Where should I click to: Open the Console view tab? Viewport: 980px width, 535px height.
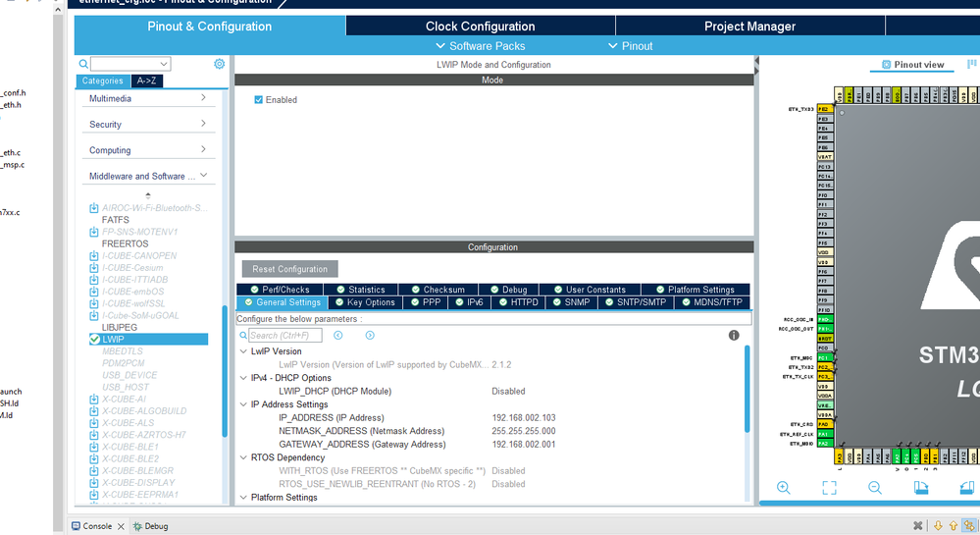[x=97, y=526]
